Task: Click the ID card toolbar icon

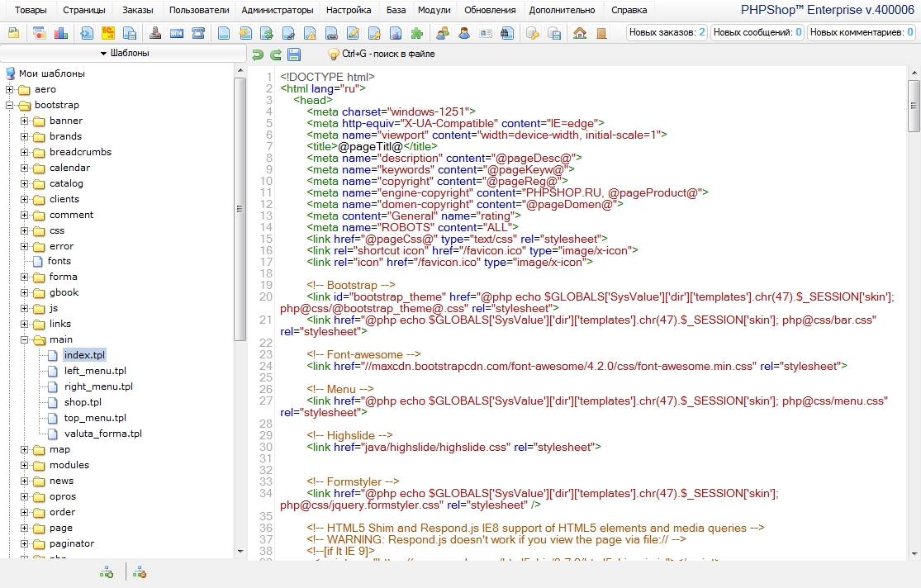Action: 486,34
